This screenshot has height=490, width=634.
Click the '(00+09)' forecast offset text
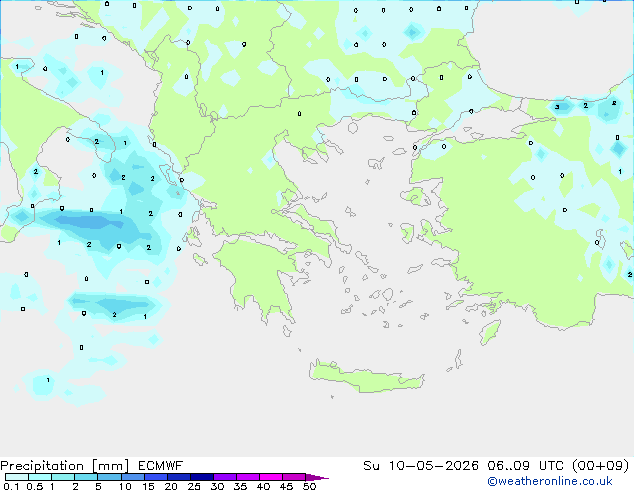click(601, 466)
